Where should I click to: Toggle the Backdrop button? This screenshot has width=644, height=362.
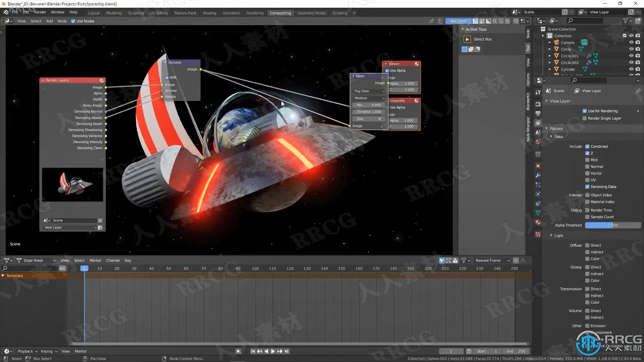(x=458, y=21)
